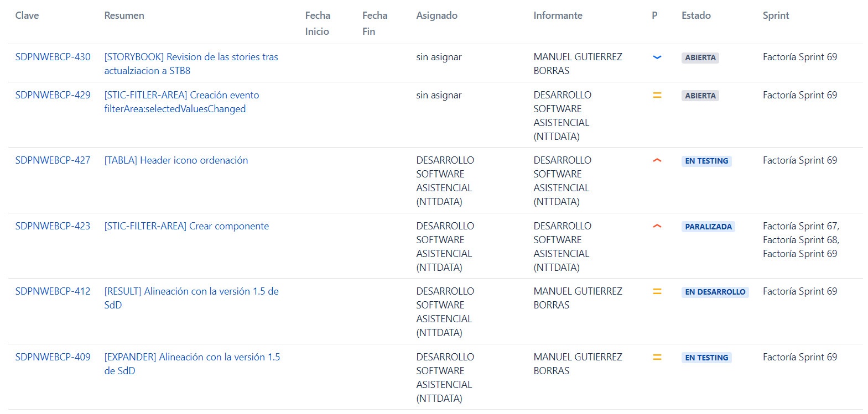Click the Asignado column header
This screenshot has width=868, height=414.
436,15
